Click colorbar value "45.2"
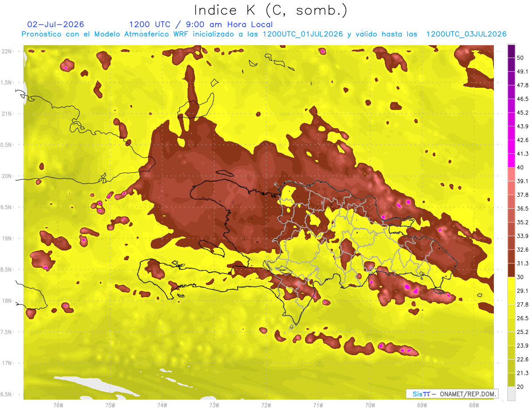Screen dimensions: 532x411 point(522,113)
